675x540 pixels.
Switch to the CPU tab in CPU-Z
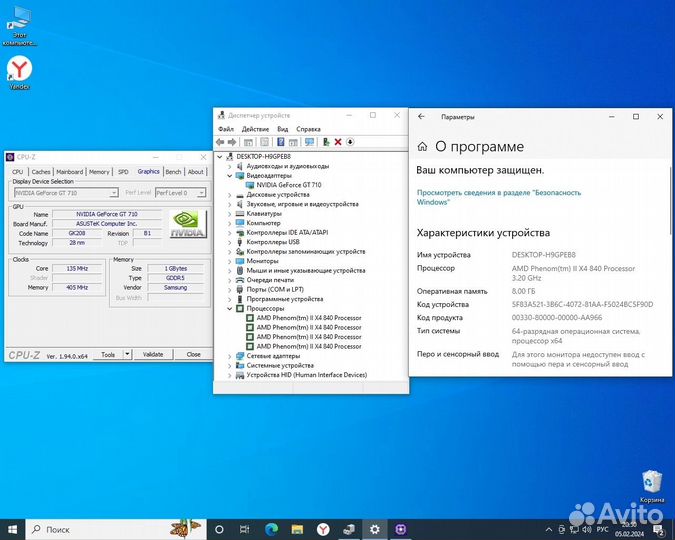18,172
